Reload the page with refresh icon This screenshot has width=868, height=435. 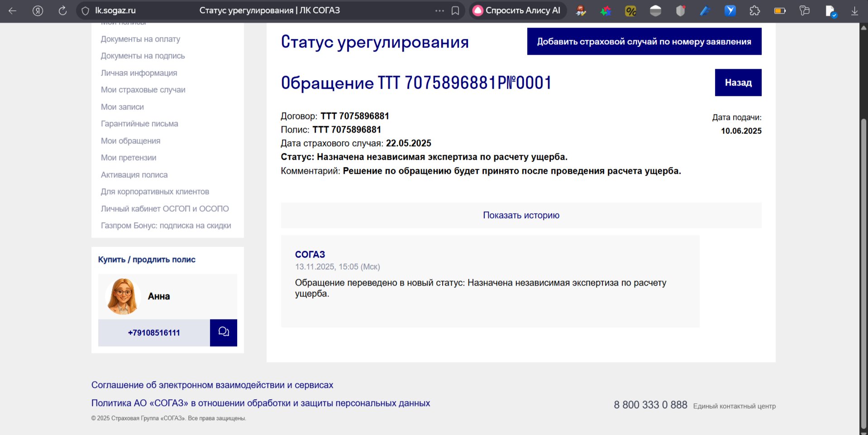(x=62, y=10)
